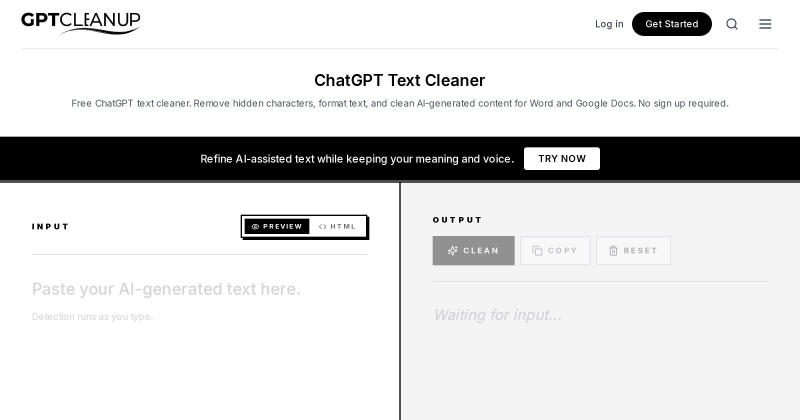This screenshot has width=800, height=420.
Task: Click the vertical divider between Input and Output
Action: point(400,301)
